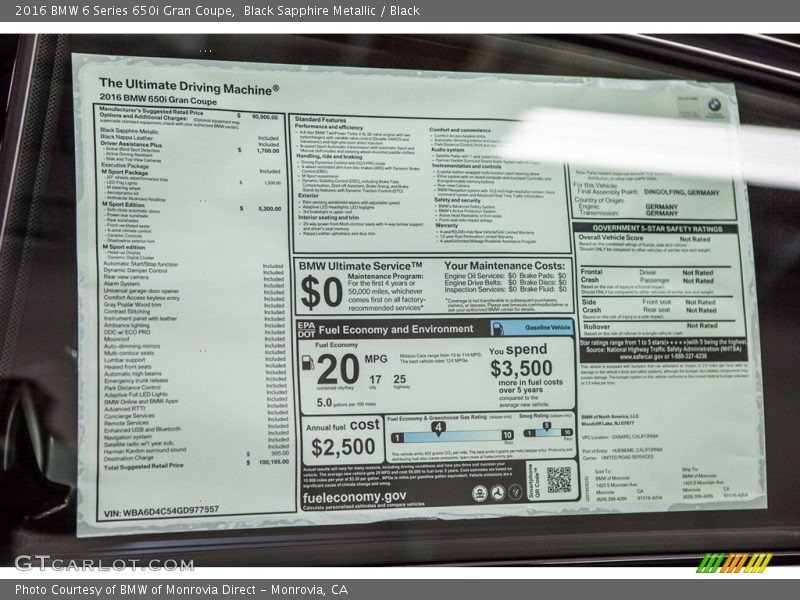Click the "Overall Vehicle Score" label
Image resolution: width=800 pixels, height=600 pixels.
click(611, 238)
